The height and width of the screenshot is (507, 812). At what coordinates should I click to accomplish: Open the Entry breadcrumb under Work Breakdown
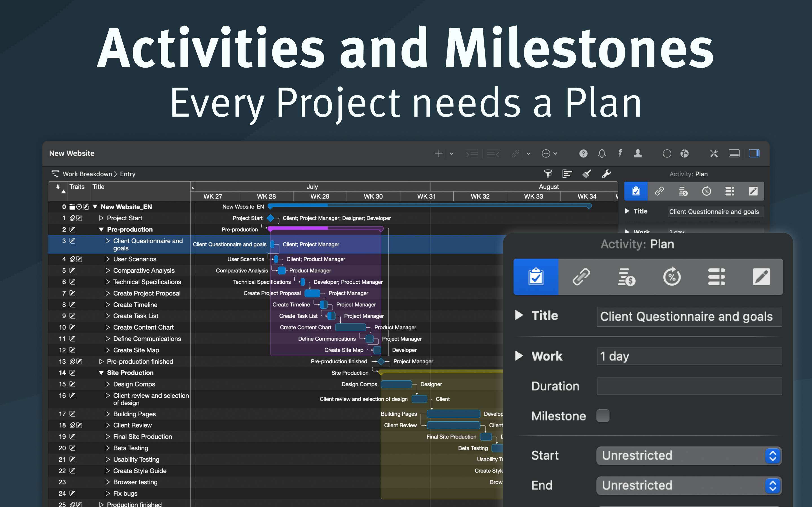coord(127,174)
